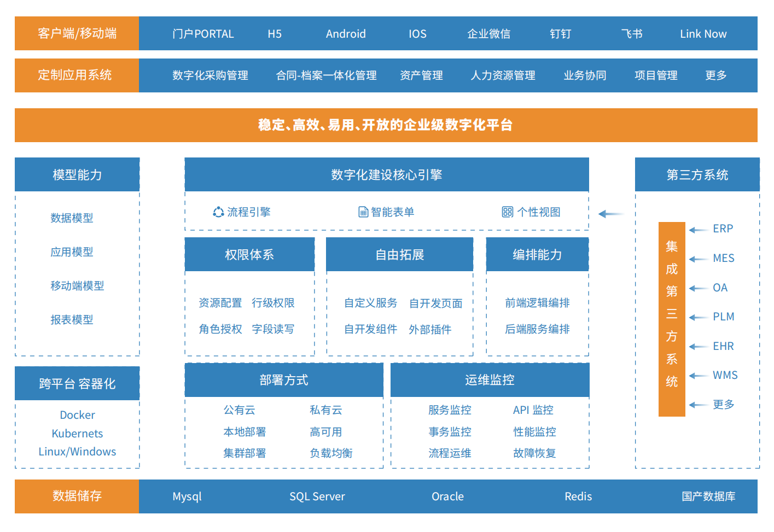Select Kubernets in the 跨平台容器化 panel
774x532 pixels.
click(77, 433)
